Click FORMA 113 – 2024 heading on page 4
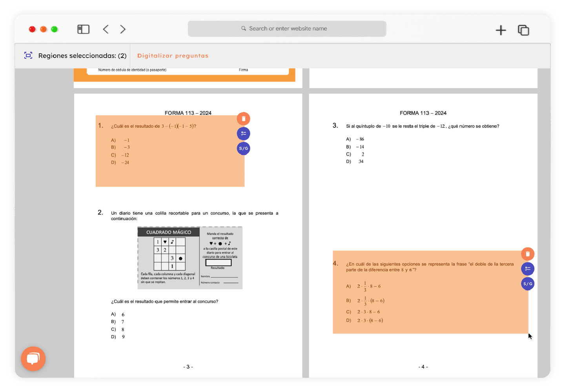This screenshot has width=565, height=392. click(423, 113)
